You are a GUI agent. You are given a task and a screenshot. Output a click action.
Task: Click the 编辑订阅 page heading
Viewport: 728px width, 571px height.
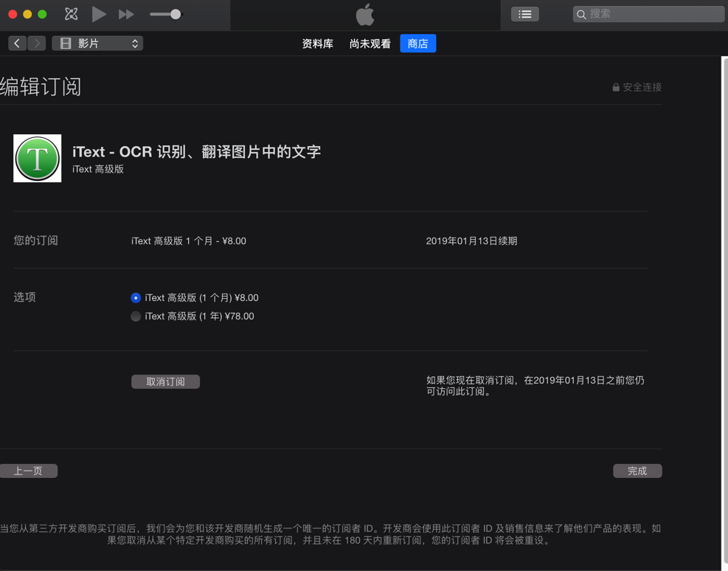(41, 87)
